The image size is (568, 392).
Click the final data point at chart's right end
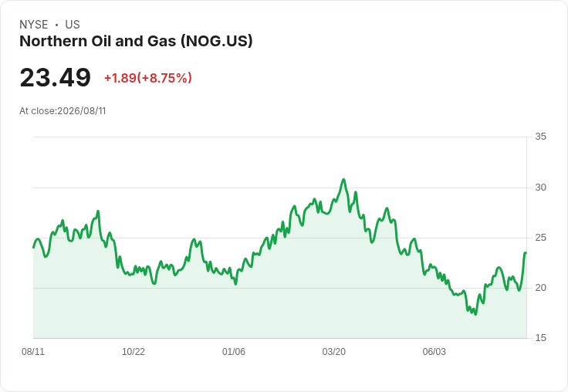[x=526, y=253]
